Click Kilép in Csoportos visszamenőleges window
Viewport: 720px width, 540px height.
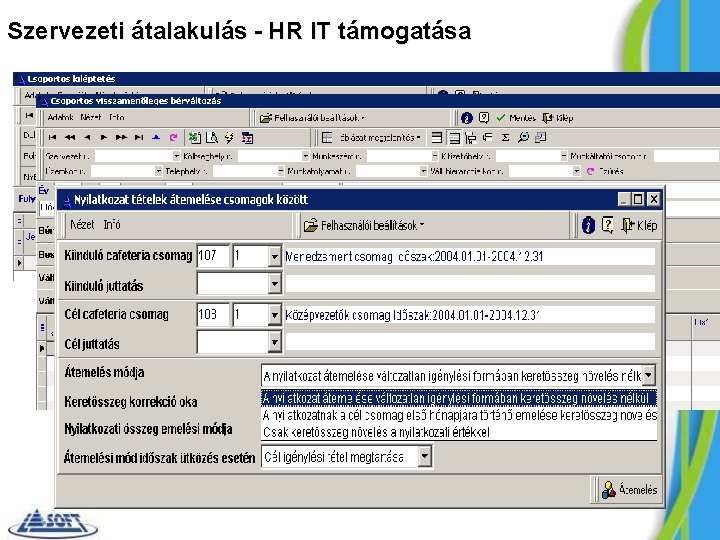557,118
